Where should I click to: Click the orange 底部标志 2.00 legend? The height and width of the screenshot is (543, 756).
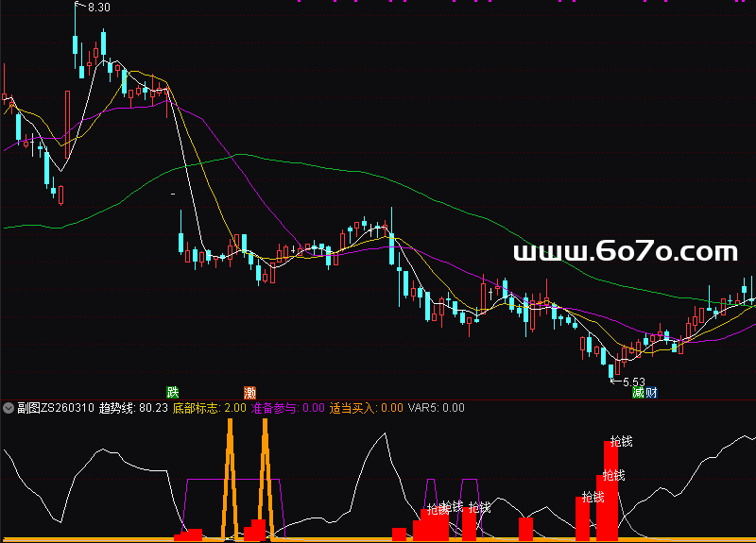pos(209,409)
